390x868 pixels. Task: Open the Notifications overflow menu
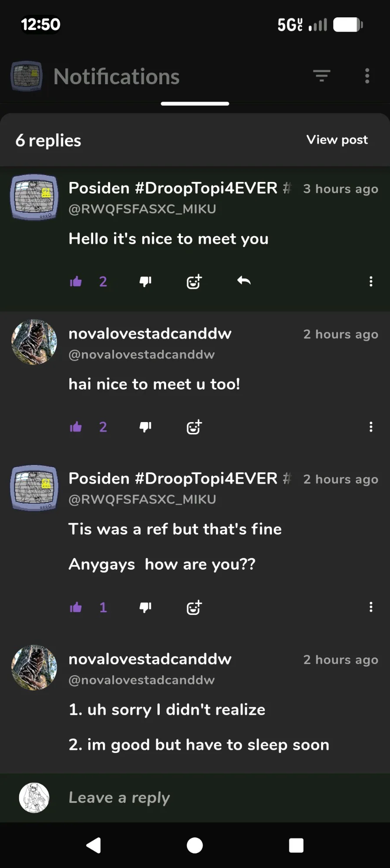(367, 76)
